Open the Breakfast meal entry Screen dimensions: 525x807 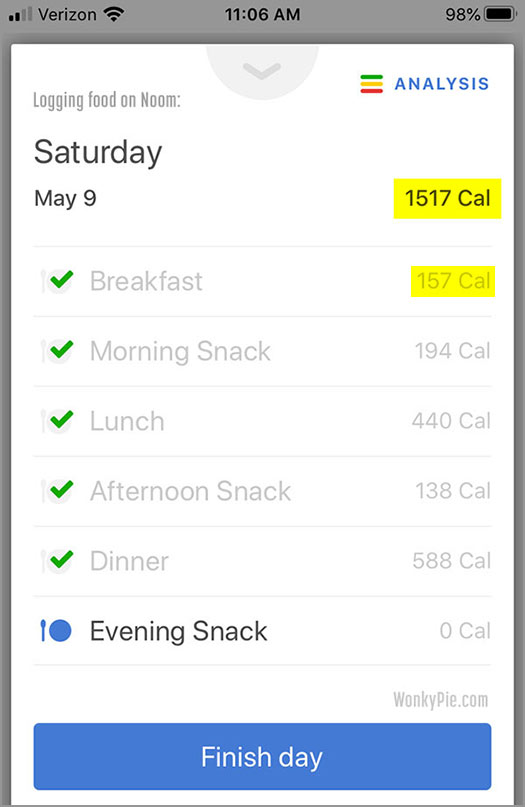coord(262,281)
